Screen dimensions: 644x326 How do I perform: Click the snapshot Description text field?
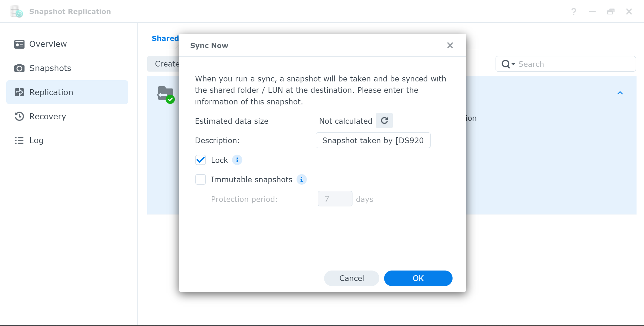click(373, 140)
